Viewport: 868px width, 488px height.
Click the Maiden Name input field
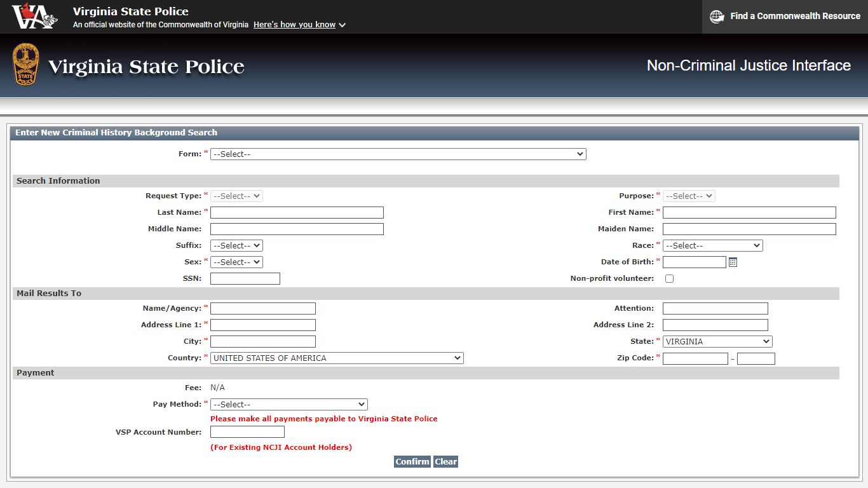(x=749, y=229)
